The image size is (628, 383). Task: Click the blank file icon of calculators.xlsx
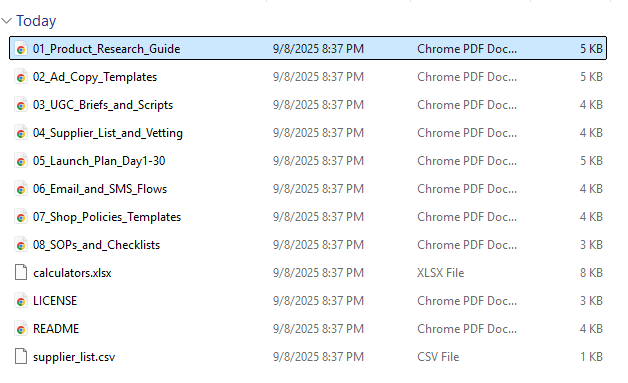[21, 272]
